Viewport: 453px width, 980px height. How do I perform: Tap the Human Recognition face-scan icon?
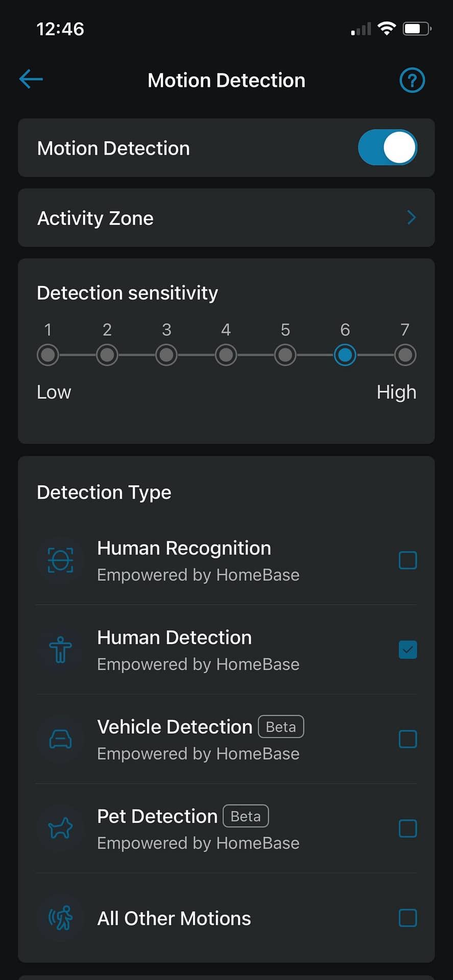(60, 560)
